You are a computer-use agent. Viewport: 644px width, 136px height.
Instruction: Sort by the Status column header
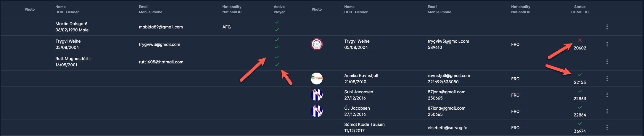(579, 7)
